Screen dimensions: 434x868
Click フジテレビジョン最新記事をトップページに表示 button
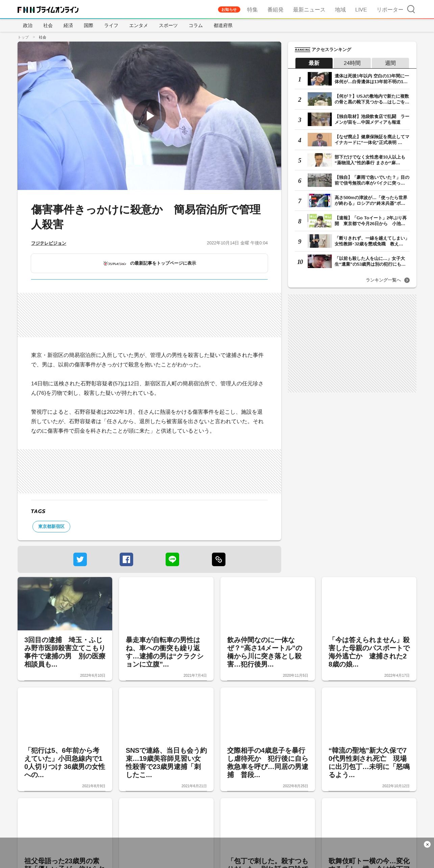pyautogui.click(x=149, y=263)
